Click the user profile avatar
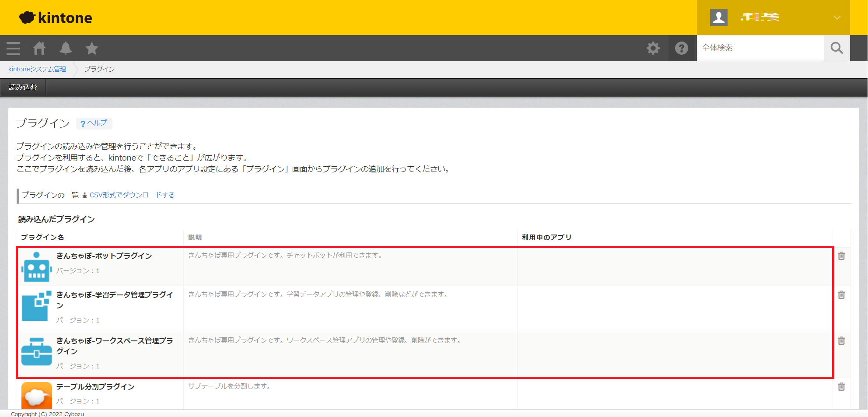 click(x=718, y=18)
